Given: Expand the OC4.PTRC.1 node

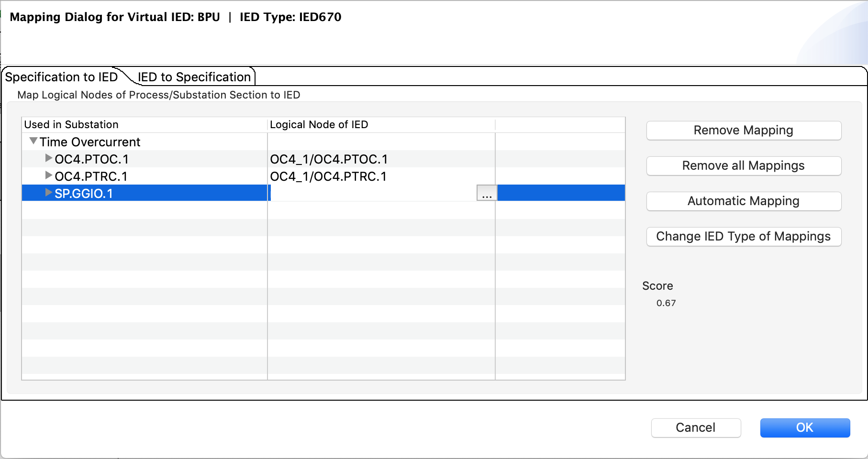Looking at the screenshot, I should tap(48, 175).
